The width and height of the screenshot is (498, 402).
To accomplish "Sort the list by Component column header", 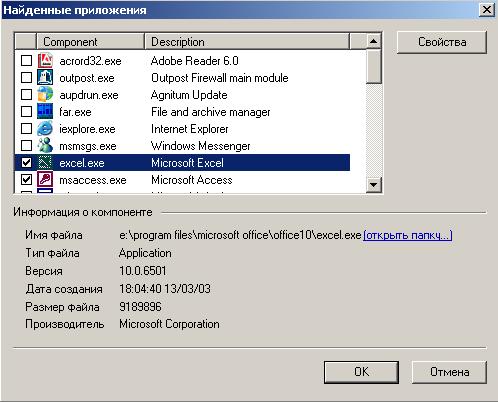I will pos(90,42).
